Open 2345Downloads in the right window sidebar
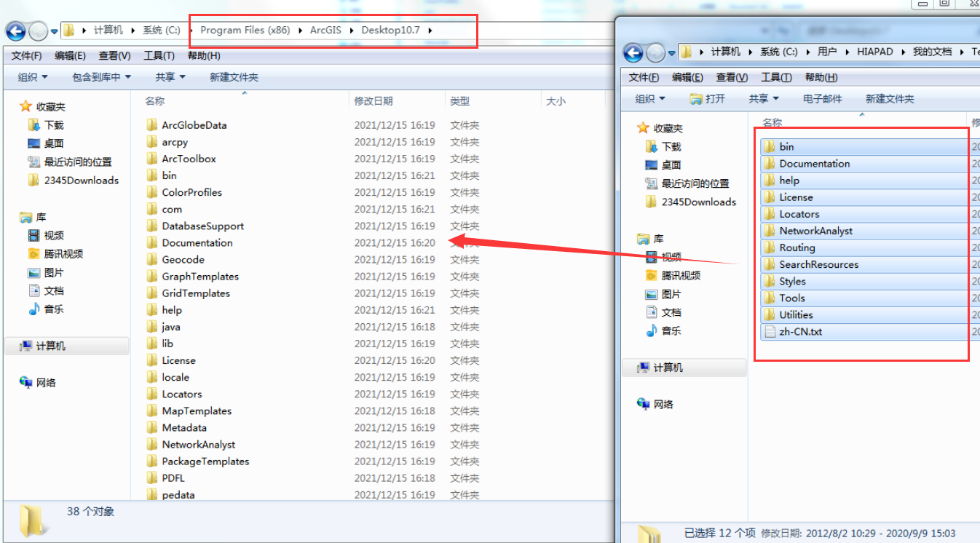This screenshot has width=980, height=543. pyautogui.click(x=690, y=202)
